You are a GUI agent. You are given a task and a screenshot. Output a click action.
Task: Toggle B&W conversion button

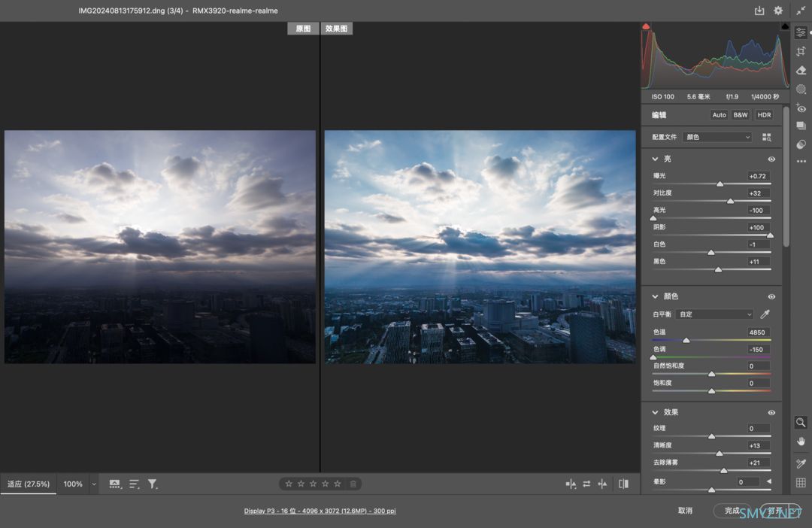[741, 115]
